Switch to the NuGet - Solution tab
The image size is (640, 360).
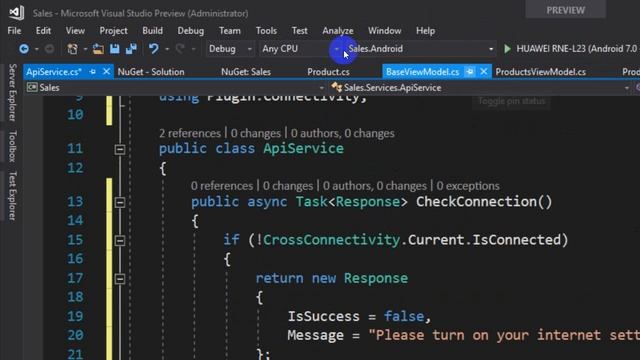[x=151, y=72]
